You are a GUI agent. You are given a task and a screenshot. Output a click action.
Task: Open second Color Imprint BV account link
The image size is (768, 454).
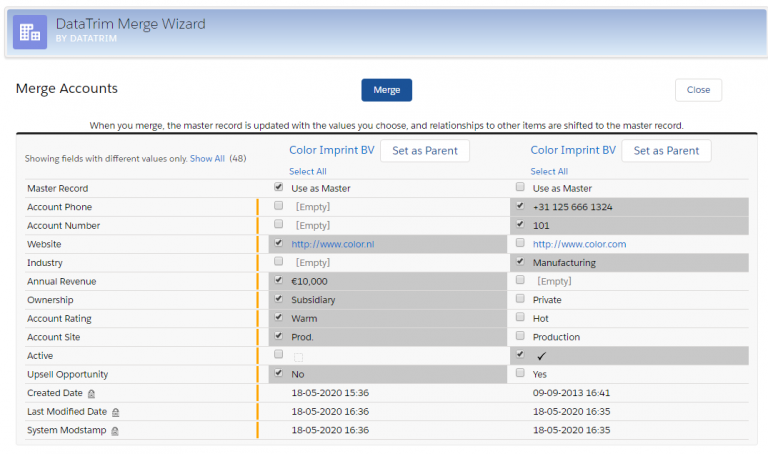tap(573, 150)
